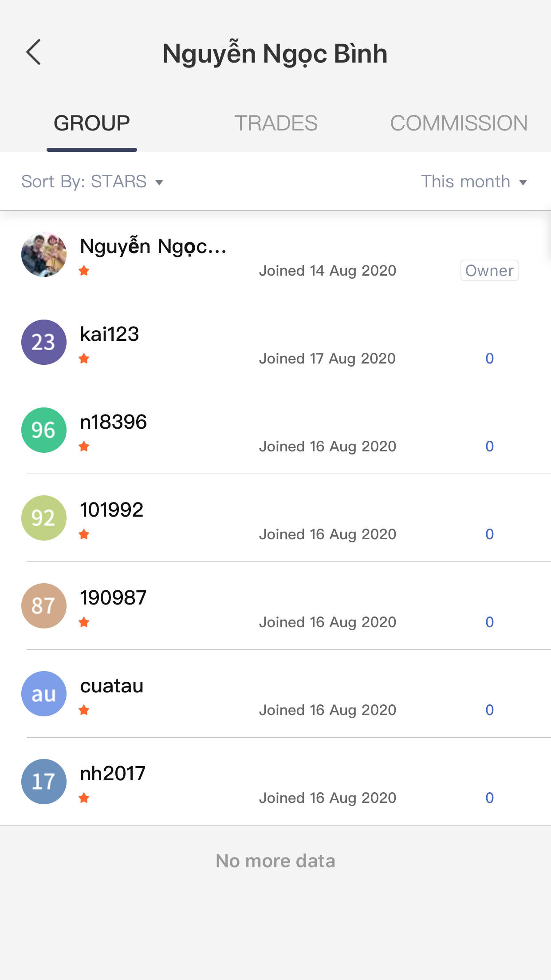Select the nh2017 username
The width and height of the screenshot is (551, 980).
[113, 773]
